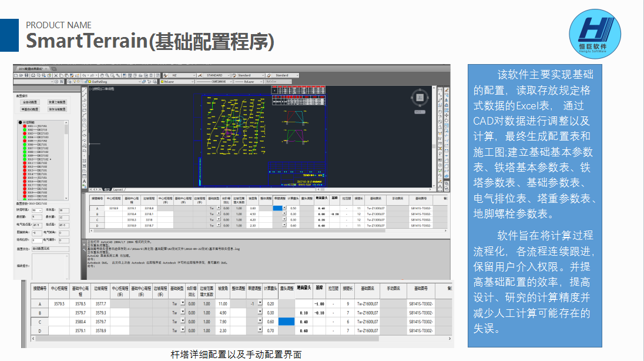Viewport: 644px width, 361px height.
Task: Click row header 'D' in lower table
Action: 40,330
